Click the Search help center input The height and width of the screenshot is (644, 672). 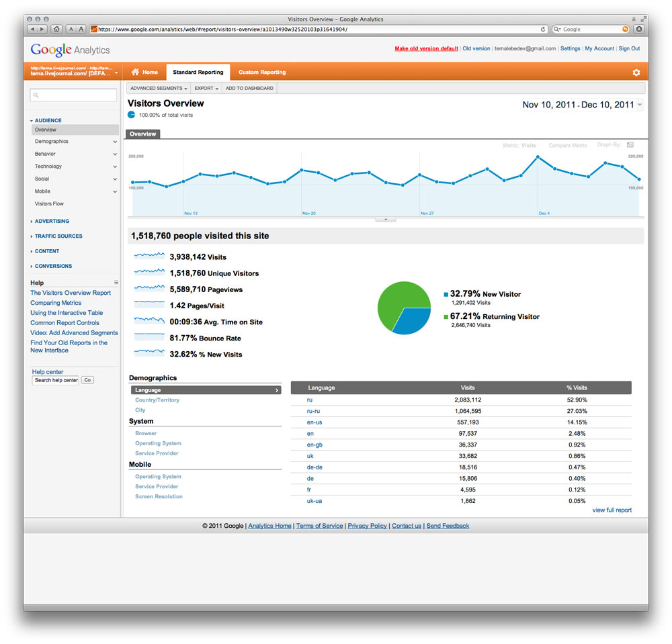point(55,380)
